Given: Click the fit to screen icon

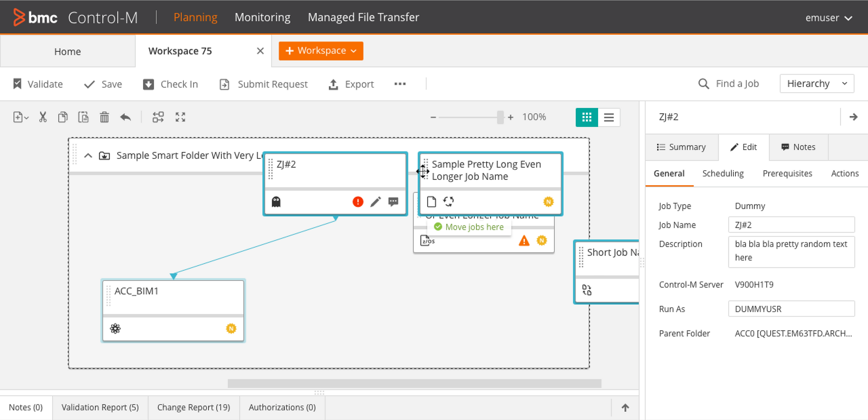Looking at the screenshot, I should click(180, 117).
